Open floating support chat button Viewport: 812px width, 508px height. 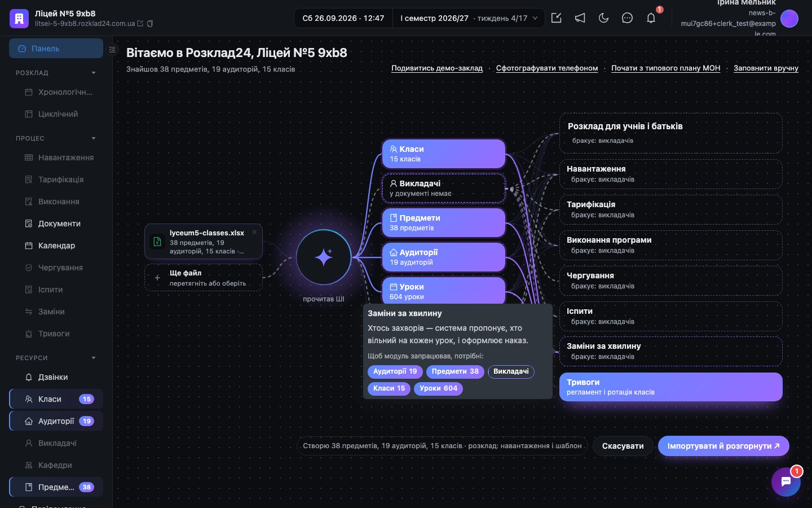pos(786,481)
